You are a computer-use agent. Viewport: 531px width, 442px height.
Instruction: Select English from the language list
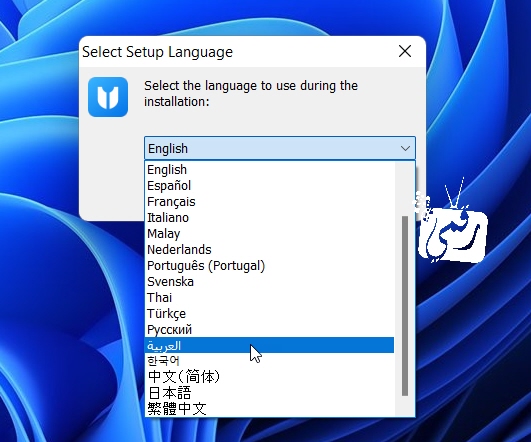pos(270,170)
